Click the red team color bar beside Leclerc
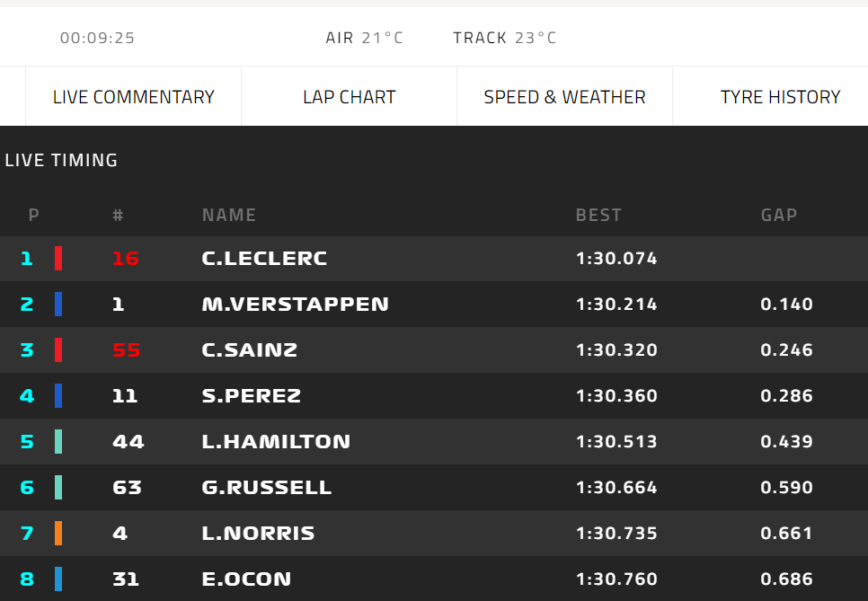868x601 pixels. point(58,259)
